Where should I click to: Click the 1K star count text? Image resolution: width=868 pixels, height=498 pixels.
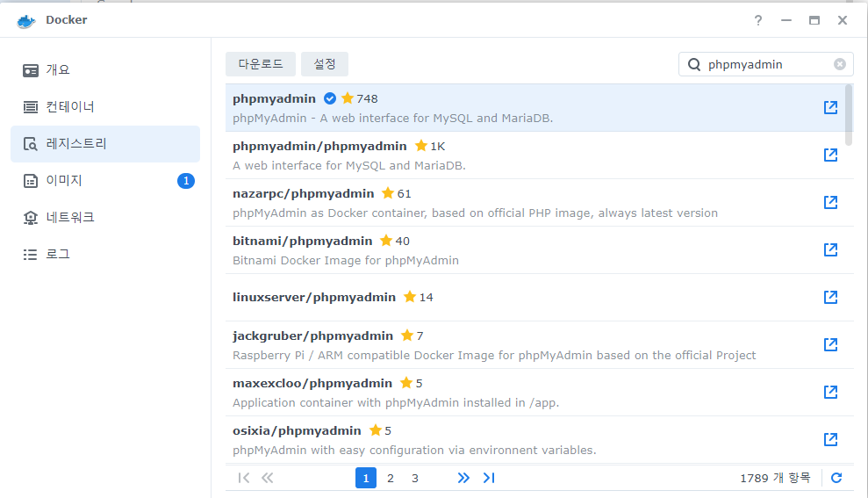click(438, 147)
